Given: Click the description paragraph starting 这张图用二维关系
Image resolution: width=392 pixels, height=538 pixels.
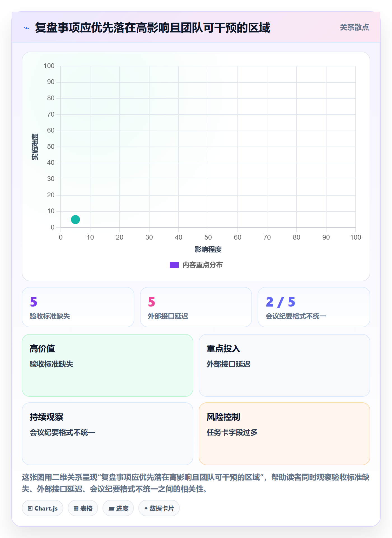Looking at the screenshot, I should [196, 483].
